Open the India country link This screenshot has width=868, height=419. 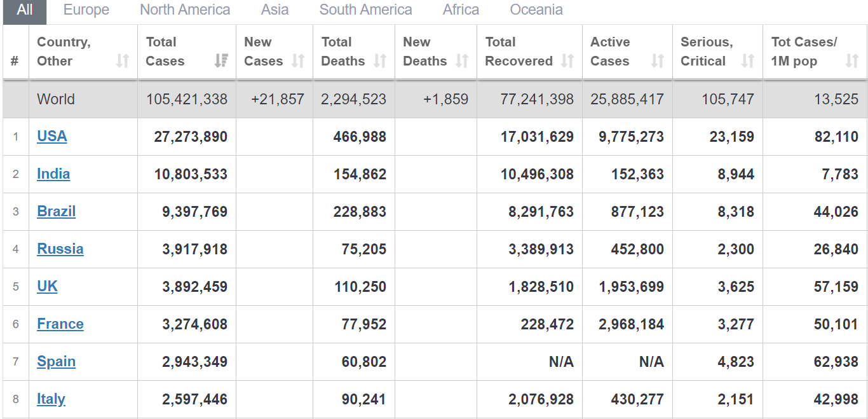tap(53, 174)
